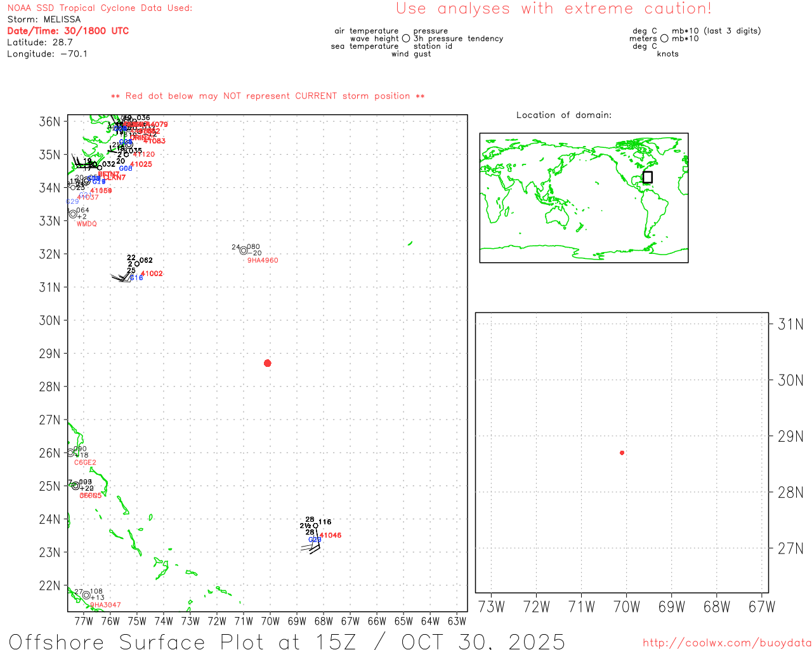Click the red dot disclaimer text

point(268,96)
